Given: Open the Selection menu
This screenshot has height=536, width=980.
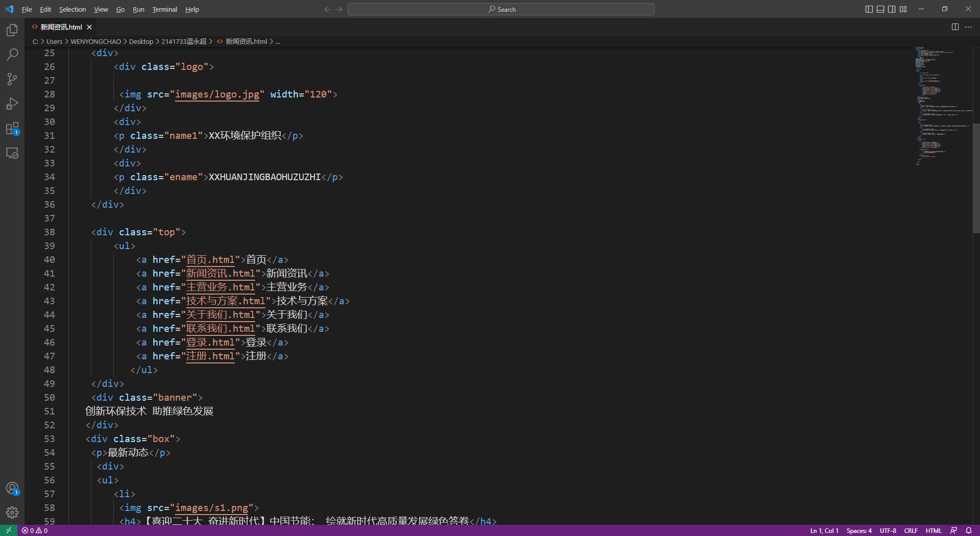Looking at the screenshot, I should pyautogui.click(x=72, y=9).
